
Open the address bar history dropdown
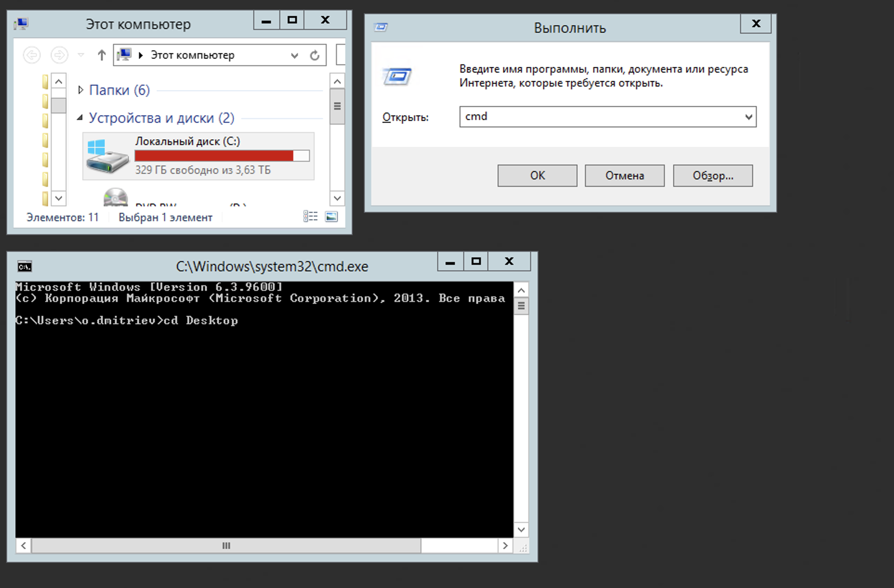(294, 56)
